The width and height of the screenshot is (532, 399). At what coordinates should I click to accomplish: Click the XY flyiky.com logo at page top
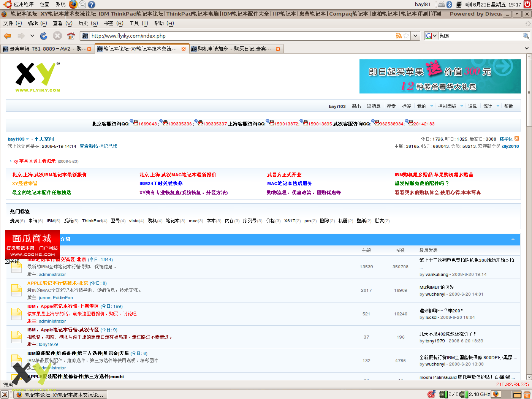tap(38, 77)
